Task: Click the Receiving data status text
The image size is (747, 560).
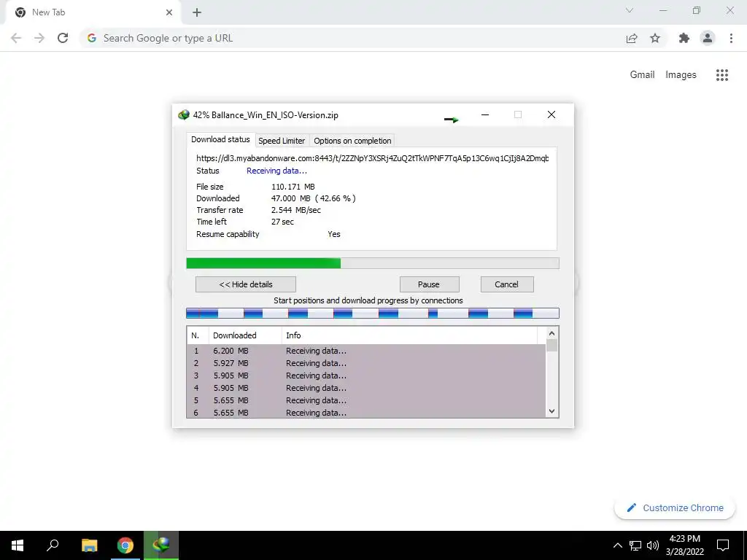Action: coord(276,171)
